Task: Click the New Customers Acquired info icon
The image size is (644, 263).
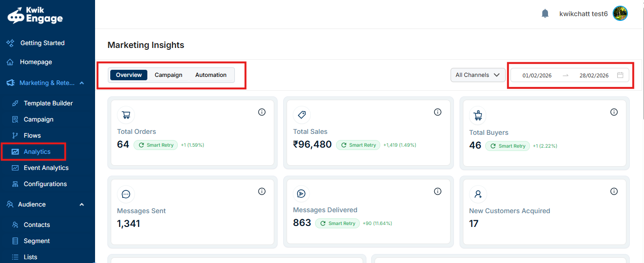Action: (614, 191)
